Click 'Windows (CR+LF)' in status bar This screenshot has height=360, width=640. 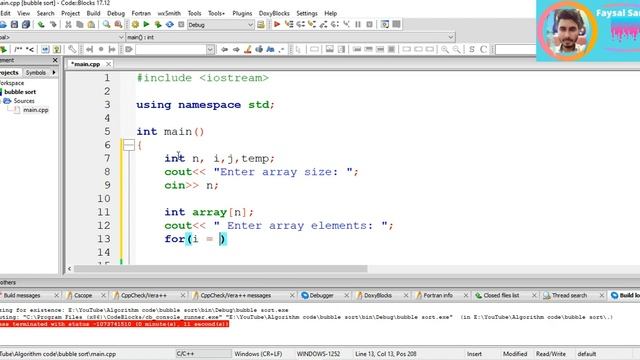pos(258,354)
